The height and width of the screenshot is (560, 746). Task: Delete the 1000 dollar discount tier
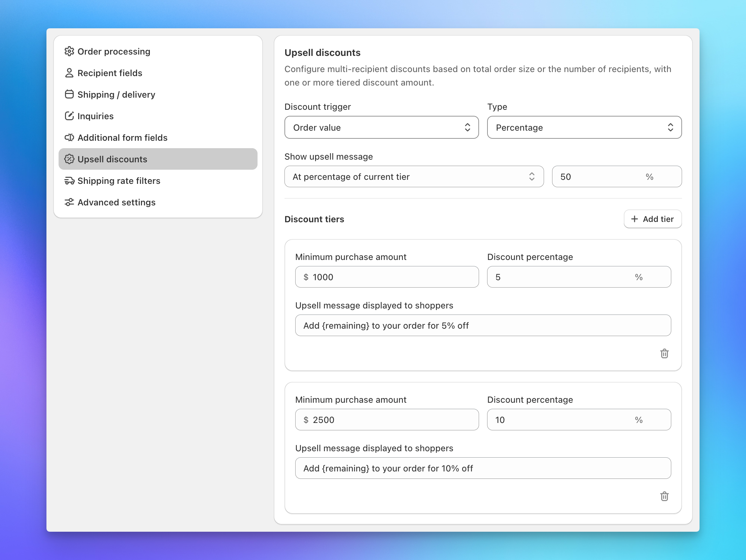[664, 353]
